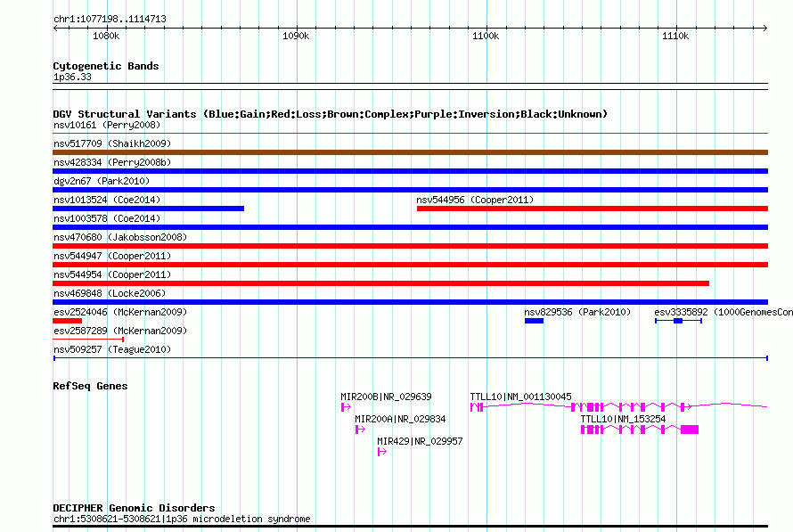Click the nsv1013524 short blue gain bar
The width and height of the screenshot is (793, 532).
point(148,209)
